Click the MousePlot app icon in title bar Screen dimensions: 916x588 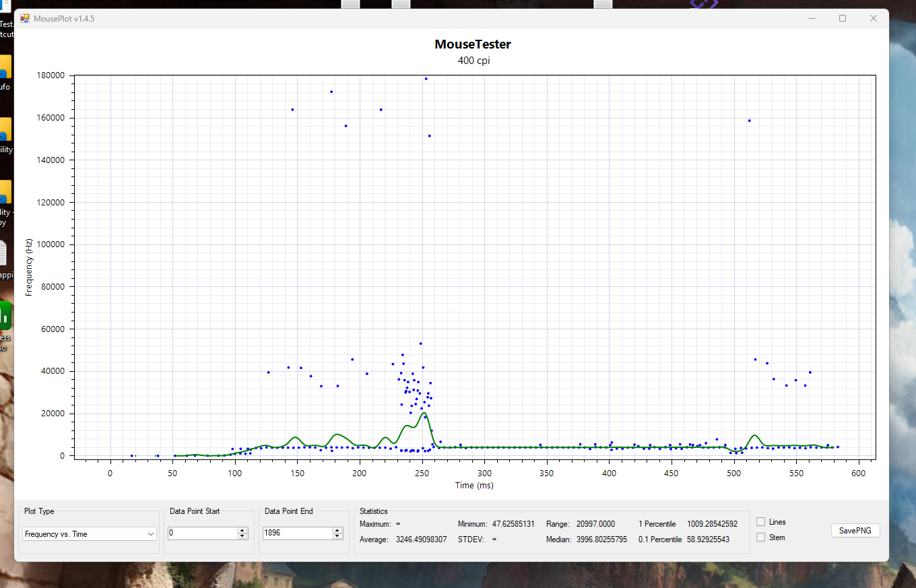tap(25, 18)
